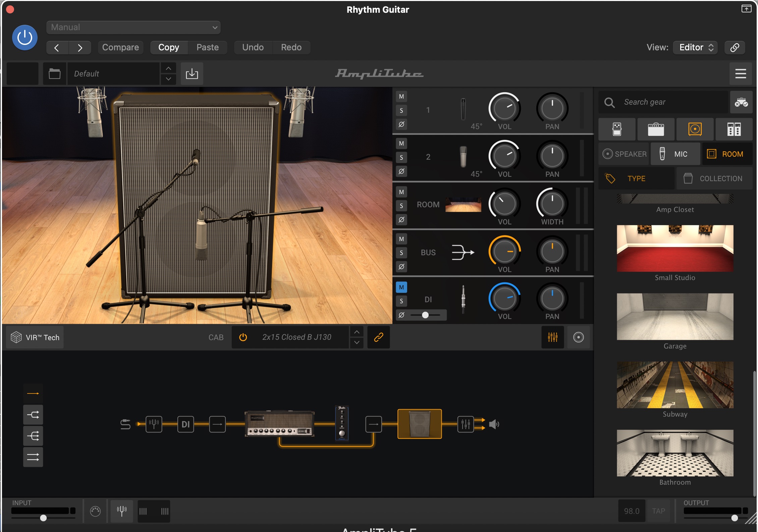Step cabinet model up with chevron
The width and height of the screenshot is (758, 532).
point(357,332)
